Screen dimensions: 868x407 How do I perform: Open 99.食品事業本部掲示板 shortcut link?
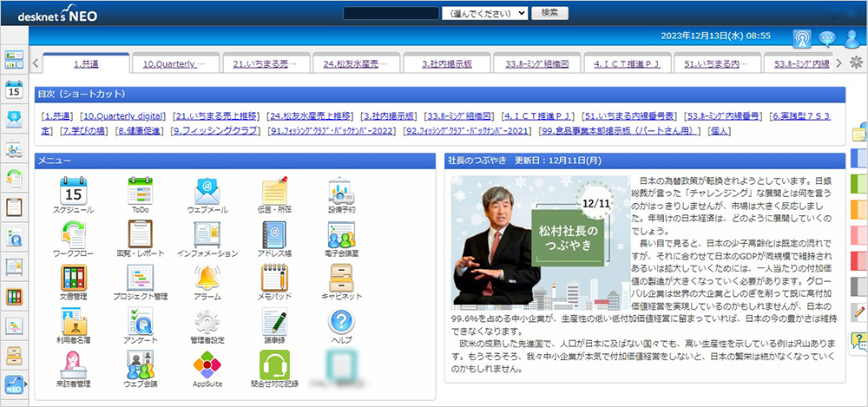pyautogui.click(x=620, y=131)
